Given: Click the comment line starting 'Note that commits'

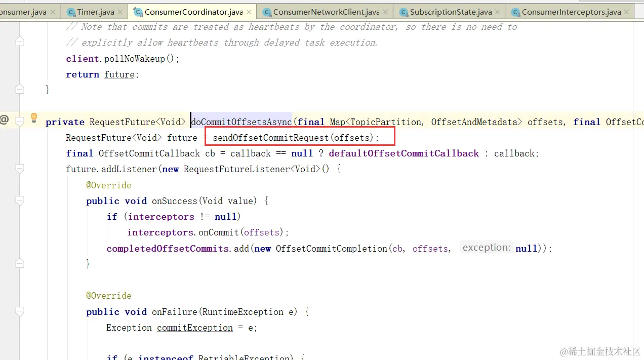Looking at the screenshot, I should pyautogui.click(x=292, y=27).
